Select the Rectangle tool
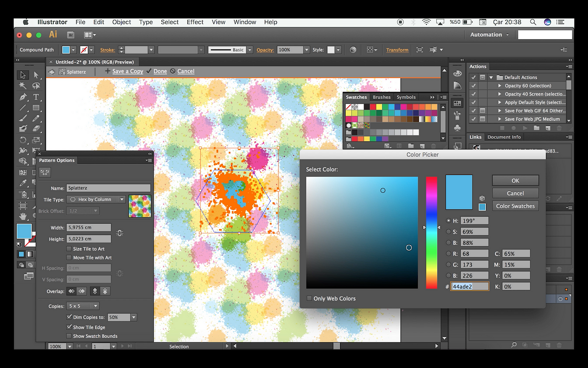Screen dimensions: 588x368 point(36,108)
